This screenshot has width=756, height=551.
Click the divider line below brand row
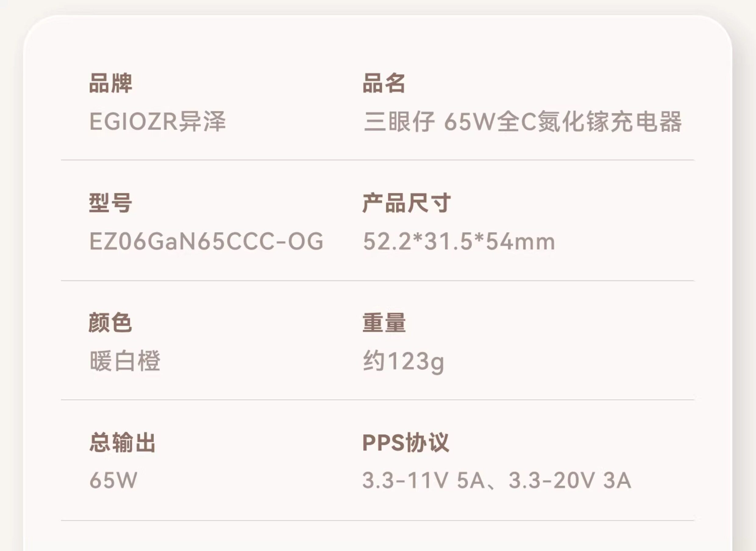point(378,160)
